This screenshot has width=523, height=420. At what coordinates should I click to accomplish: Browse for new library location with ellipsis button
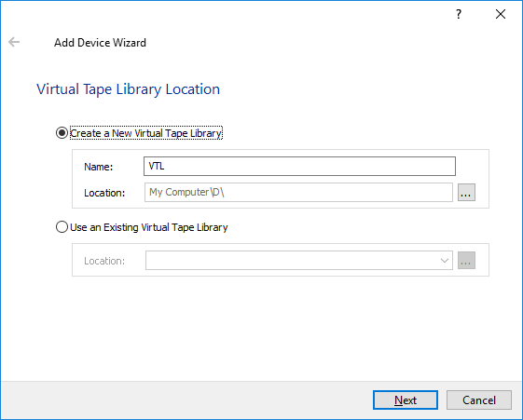[466, 193]
